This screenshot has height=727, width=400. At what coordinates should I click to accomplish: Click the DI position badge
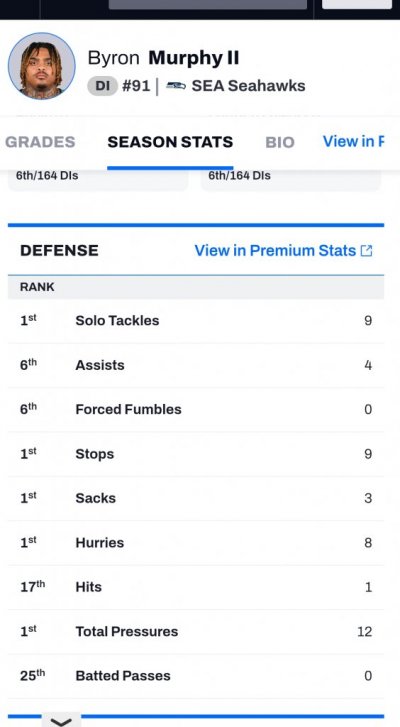[102, 86]
